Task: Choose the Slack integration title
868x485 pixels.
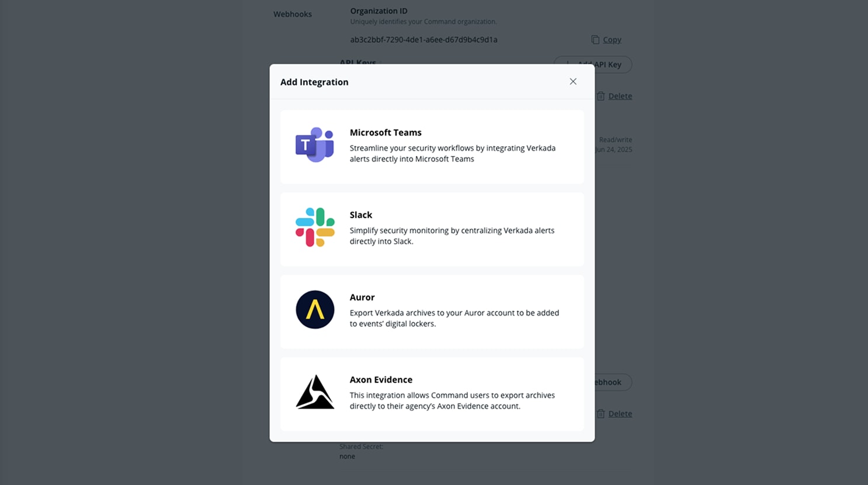Action: tap(361, 215)
